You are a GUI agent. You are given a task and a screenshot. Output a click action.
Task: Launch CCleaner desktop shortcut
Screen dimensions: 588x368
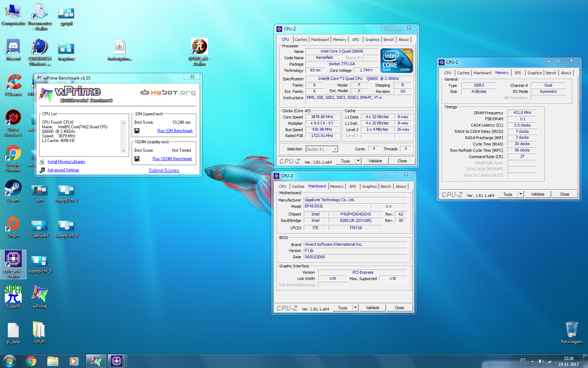[x=13, y=85]
